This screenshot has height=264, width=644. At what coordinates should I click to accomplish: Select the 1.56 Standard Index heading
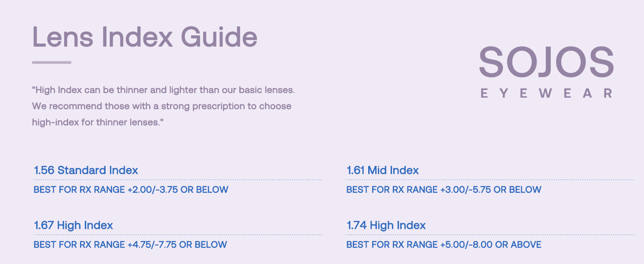click(x=86, y=170)
